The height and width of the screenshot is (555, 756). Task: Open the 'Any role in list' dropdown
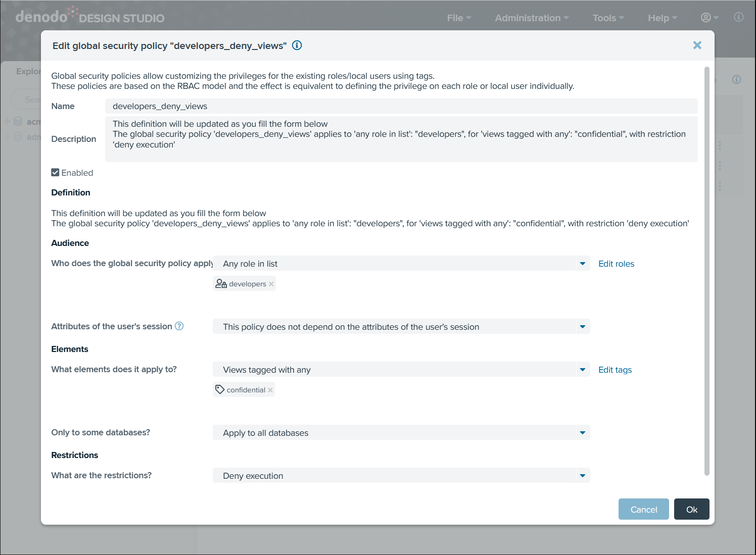coord(401,264)
